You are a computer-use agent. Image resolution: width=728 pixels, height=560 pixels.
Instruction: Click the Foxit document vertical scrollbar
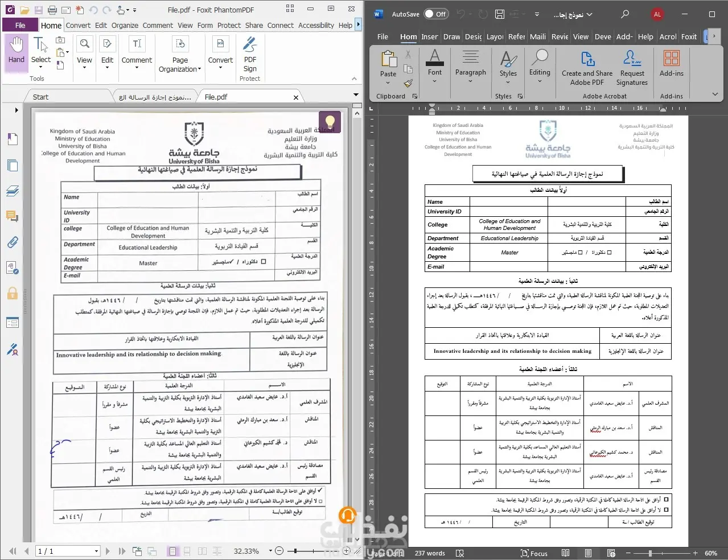click(357, 324)
